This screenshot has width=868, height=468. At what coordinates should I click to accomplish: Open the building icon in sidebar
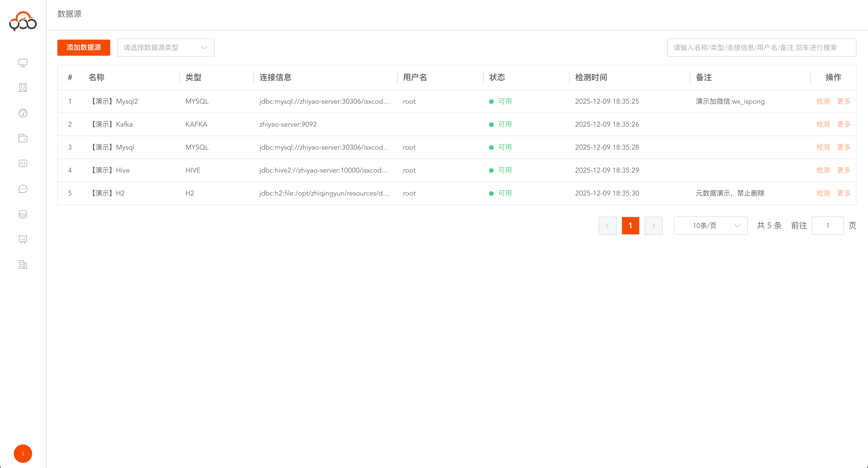point(23,88)
